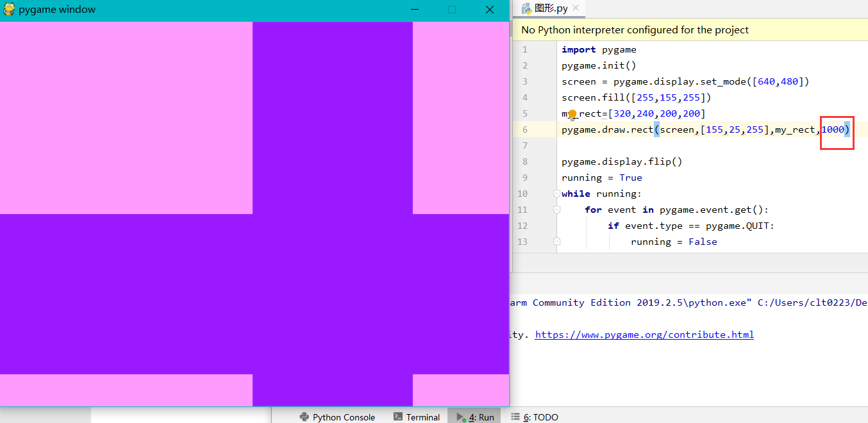Click line number 7 in the gutter
The height and width of the screenshot is (423, 868).
pyautogui.click(x=525, y=145)
